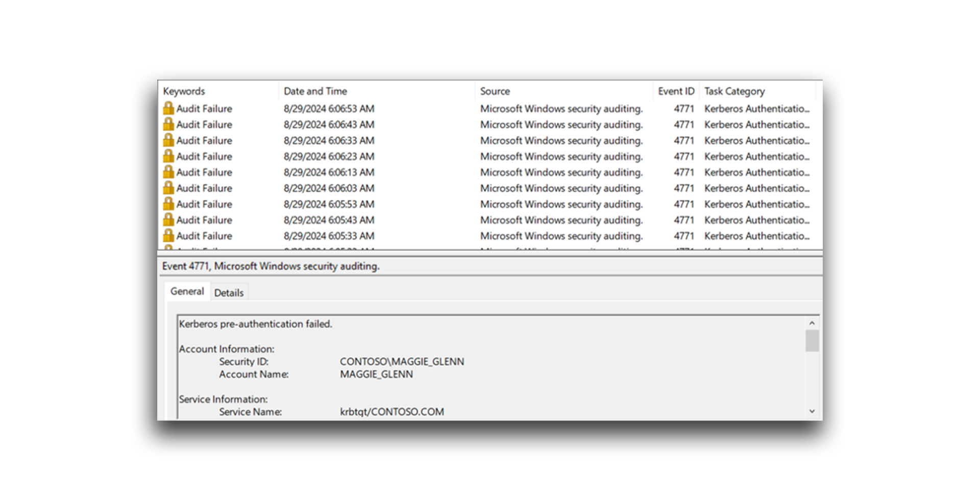Screen dimensions: 980x501
Task: Click the padlock icon beside the 6:05:53 AM event
Action: (169, 204)
